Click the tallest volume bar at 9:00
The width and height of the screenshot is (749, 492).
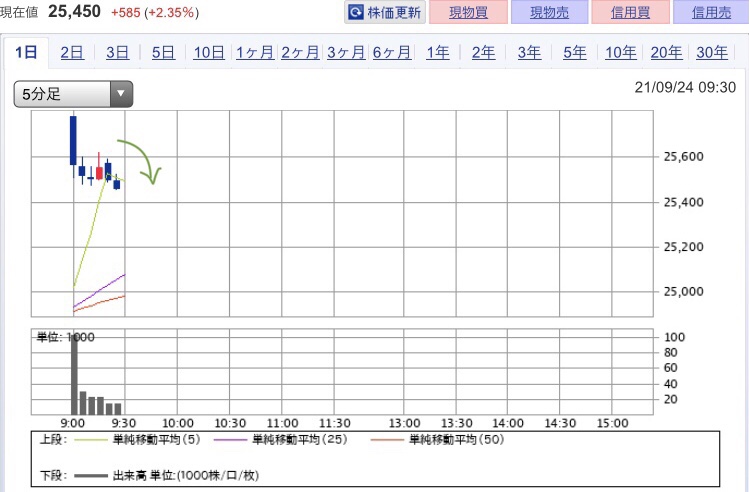74,374
